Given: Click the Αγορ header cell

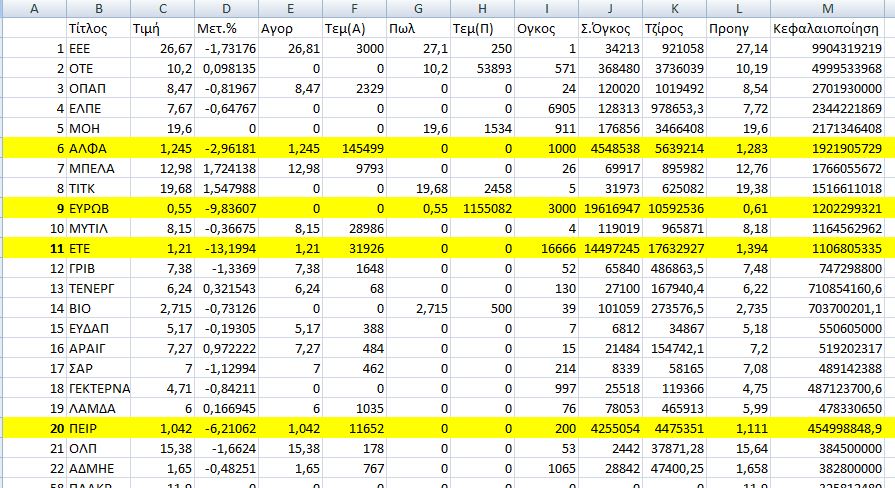Looking at the screenshot, I should tap(291, 29).
